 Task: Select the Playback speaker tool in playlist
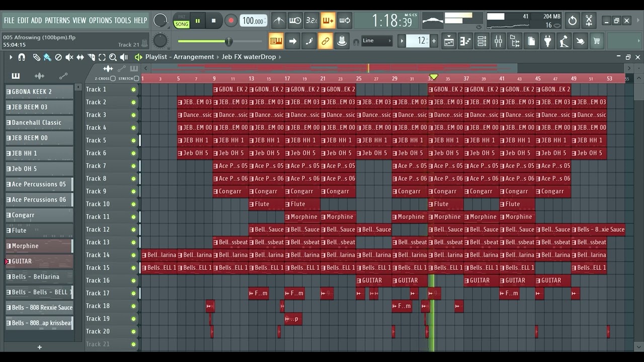click(124, 57)
